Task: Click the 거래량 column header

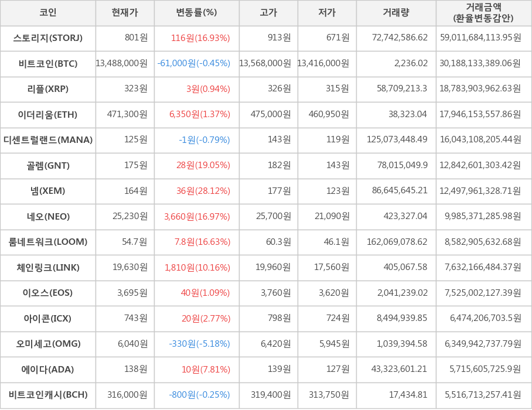Action: click(396, 13)
